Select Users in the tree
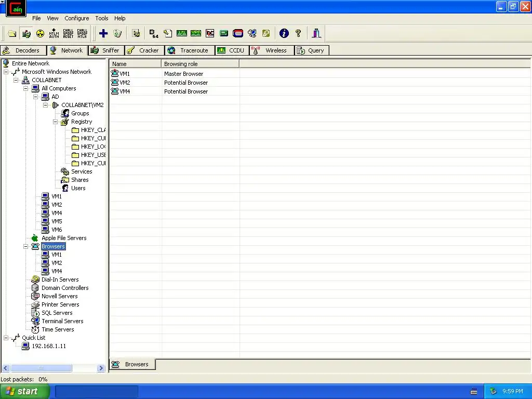 tap(78, 188)
